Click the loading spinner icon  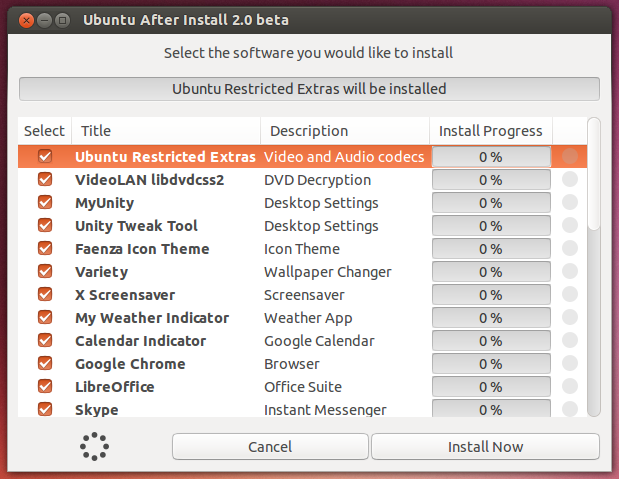coord(94,446)
